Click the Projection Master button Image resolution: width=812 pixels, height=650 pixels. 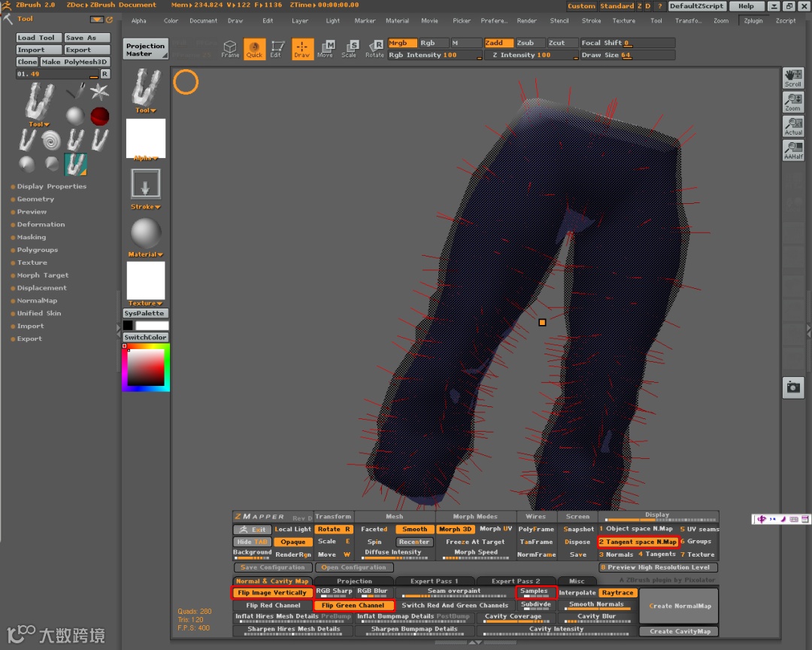click(146, 49)
